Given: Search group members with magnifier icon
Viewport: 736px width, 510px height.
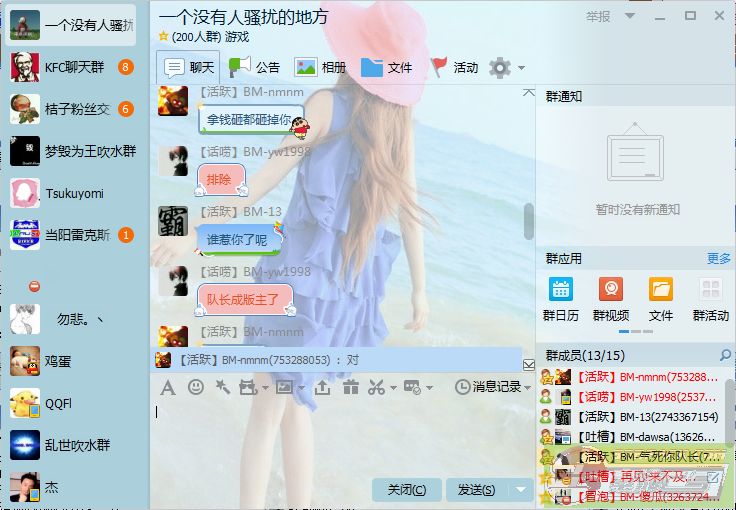Looking at the screenshot, I should (x=725, y=356).
